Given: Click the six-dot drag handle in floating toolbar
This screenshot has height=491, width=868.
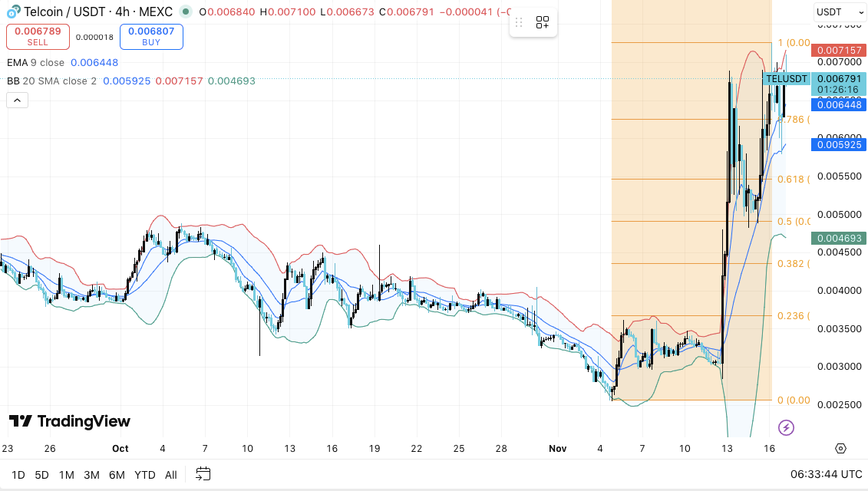Looking at the screenshot, I should click(x=519, y=22).
